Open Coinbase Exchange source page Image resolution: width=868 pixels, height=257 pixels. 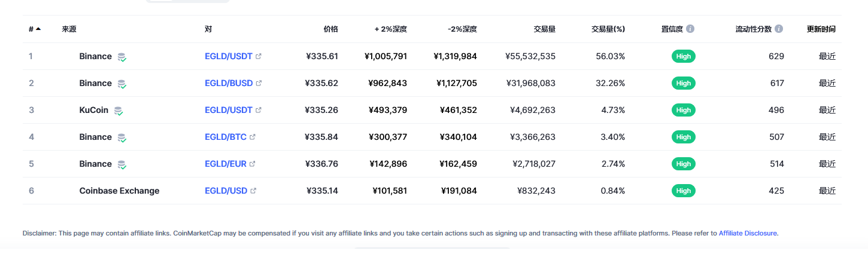pos(119,191)
